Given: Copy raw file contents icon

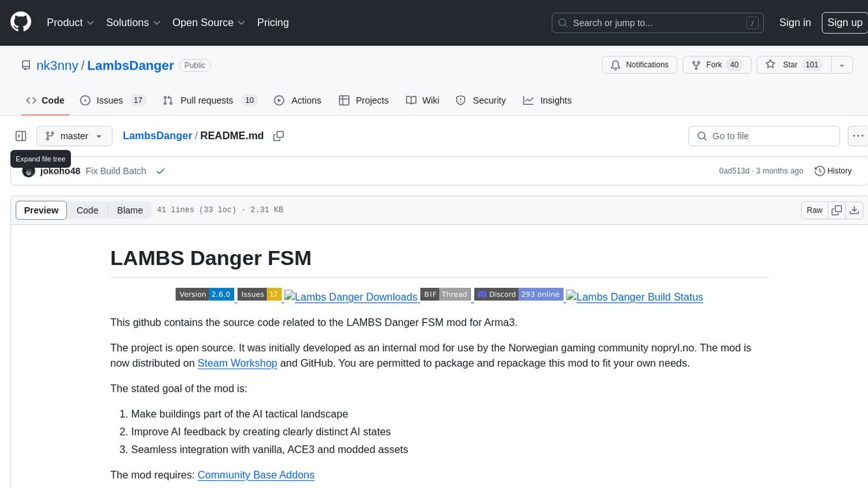Looking at the screenshot, I should pos(837,210).
